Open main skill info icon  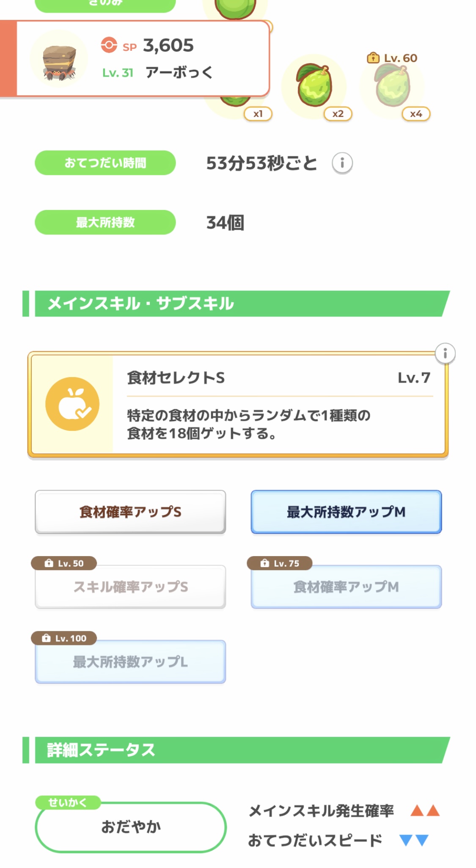click(445, 353)
